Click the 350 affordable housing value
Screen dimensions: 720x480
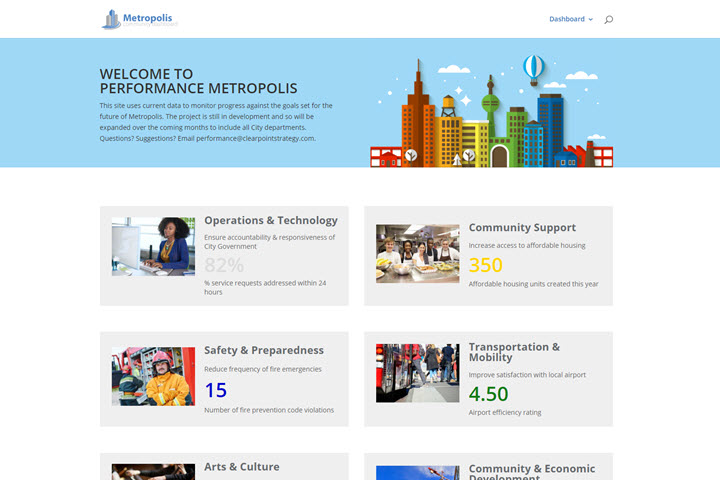click(486, 265)
